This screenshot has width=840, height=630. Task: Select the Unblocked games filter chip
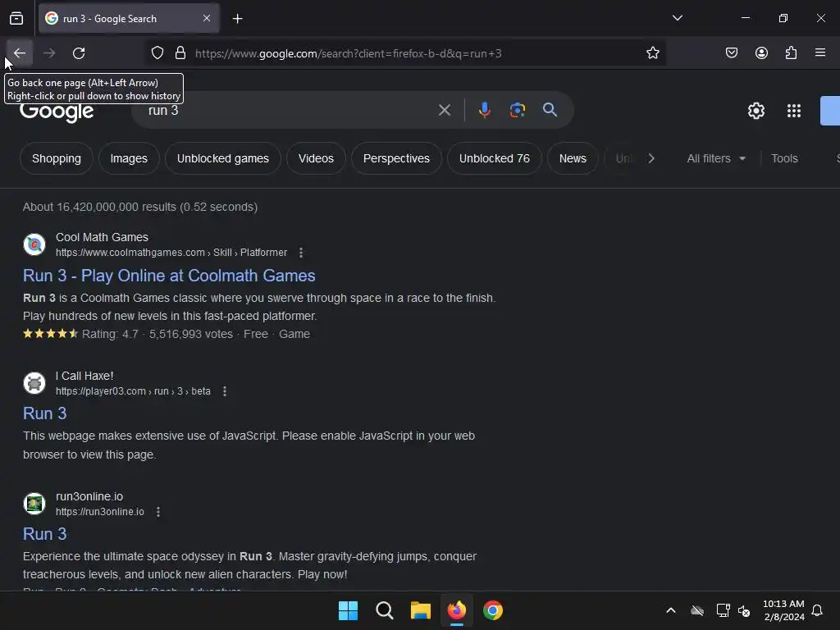223,158
